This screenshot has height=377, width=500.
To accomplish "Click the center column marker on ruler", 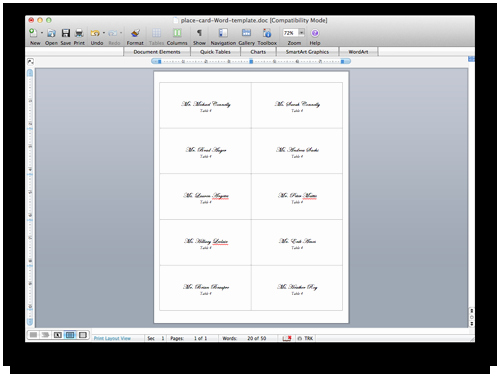I will click(x=251, y=61).
